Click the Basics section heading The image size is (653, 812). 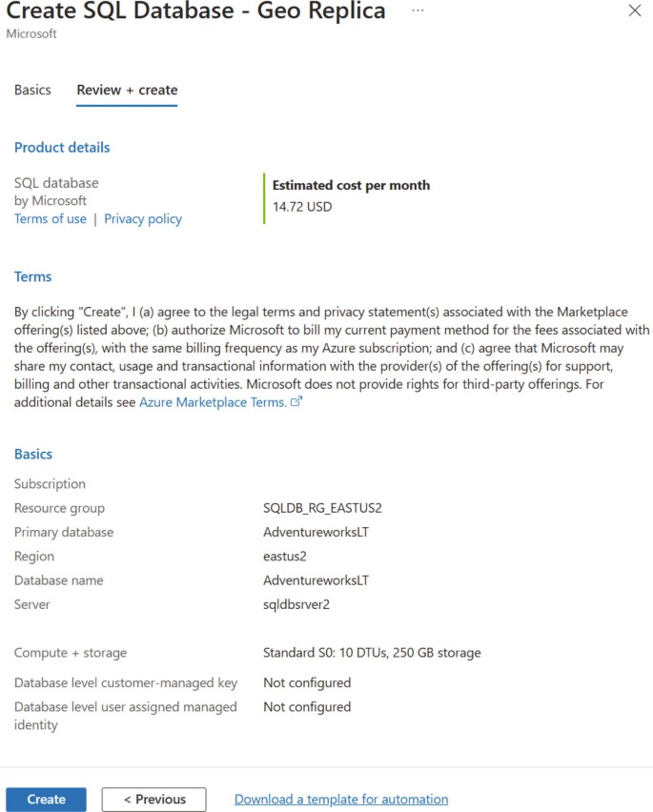tap(32, 454)
